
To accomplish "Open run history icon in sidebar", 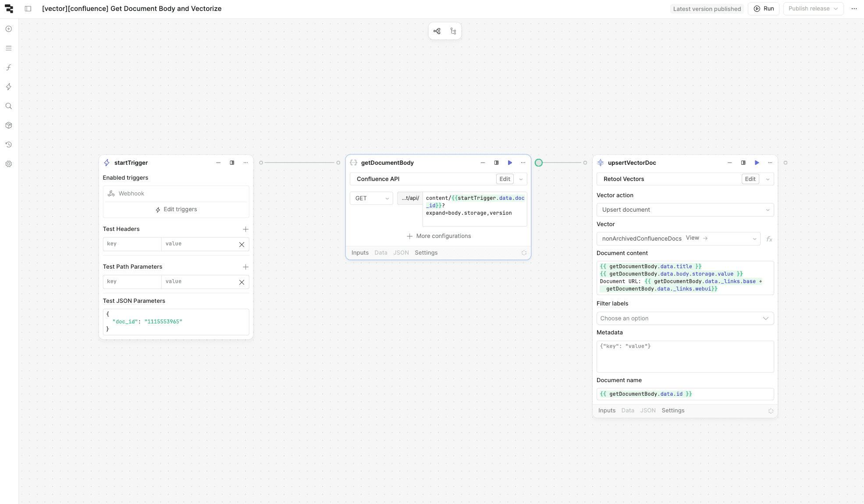I will click(9, 145).
